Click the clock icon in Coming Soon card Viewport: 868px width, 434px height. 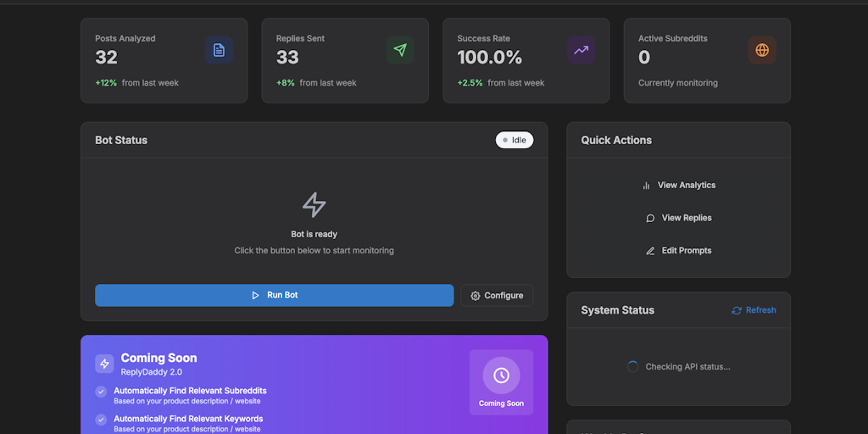point(501,375)
